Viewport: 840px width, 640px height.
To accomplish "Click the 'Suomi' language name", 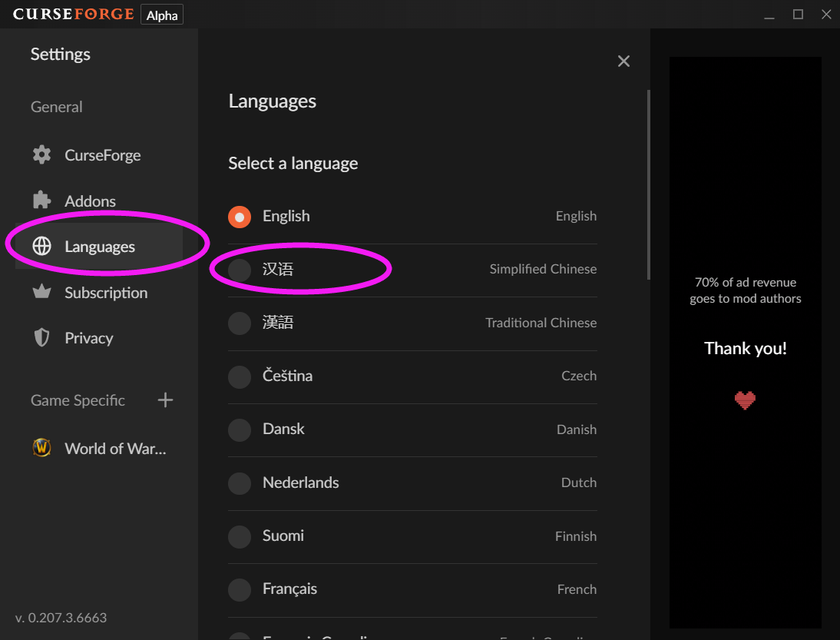I will tap(283, 536).
